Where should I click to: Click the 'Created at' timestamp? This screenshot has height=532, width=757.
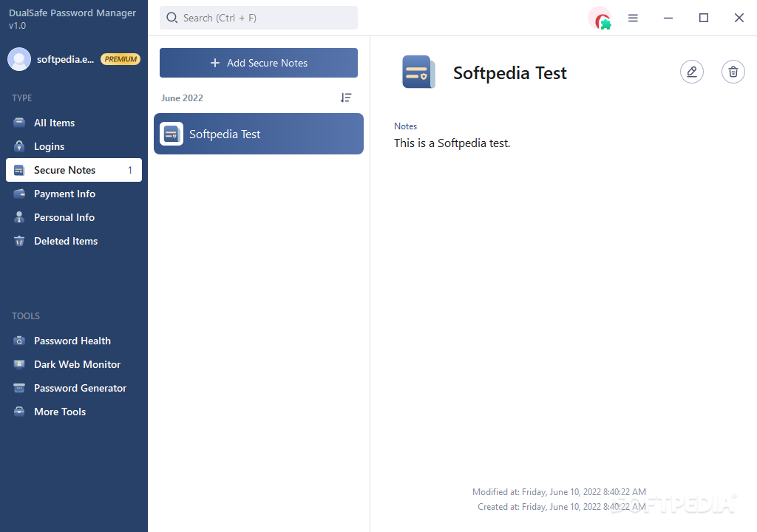tap(562, 507)
